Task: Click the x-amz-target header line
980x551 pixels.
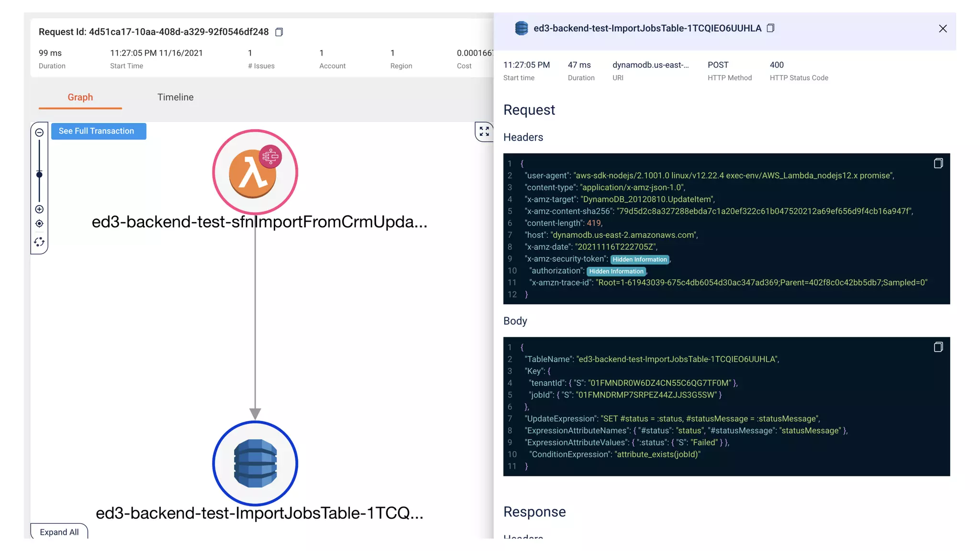Action: pyautogui.click(x=620, y=199)
